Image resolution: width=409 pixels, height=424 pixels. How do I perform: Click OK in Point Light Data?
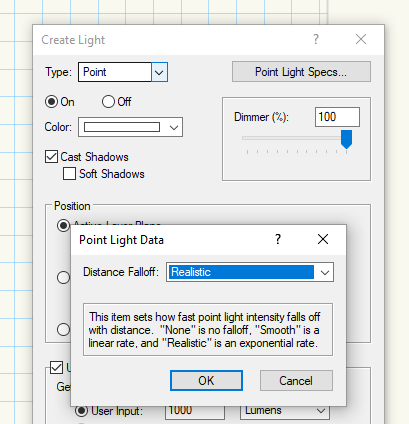coord(206,380)
